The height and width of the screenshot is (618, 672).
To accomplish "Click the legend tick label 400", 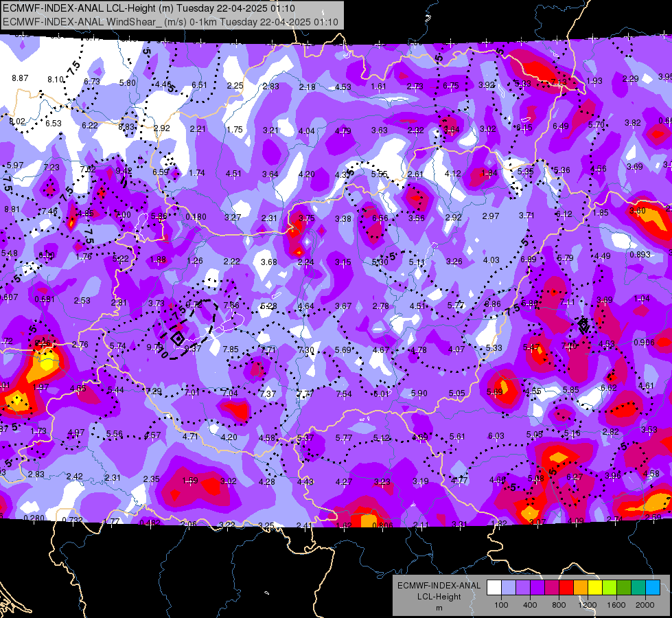I will (x=530, y=605).
